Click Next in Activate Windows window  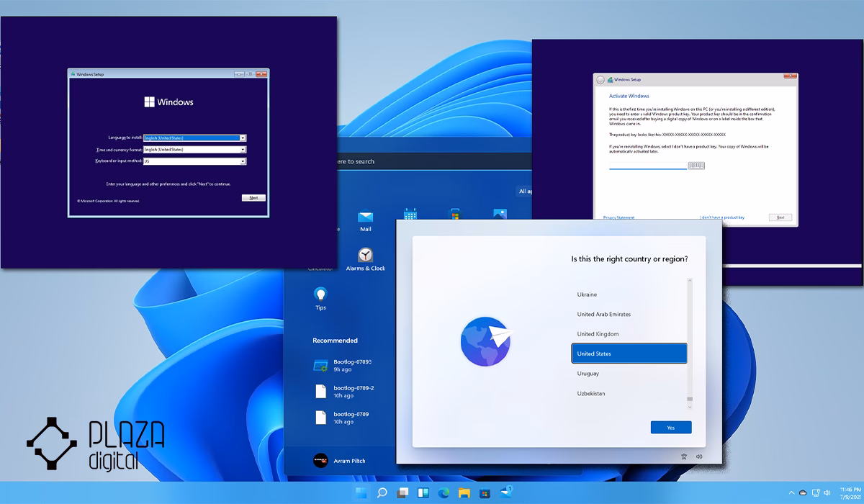coord(780,217)
